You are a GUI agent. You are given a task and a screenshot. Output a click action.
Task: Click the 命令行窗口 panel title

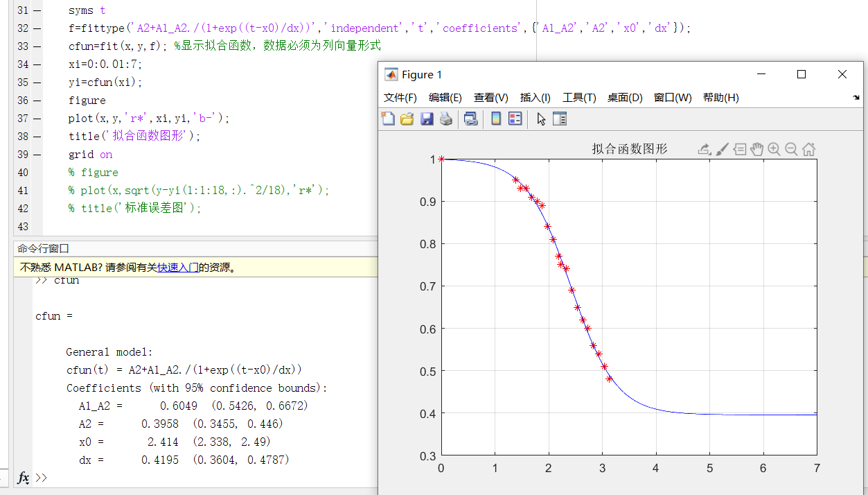(x=43, y=248)
